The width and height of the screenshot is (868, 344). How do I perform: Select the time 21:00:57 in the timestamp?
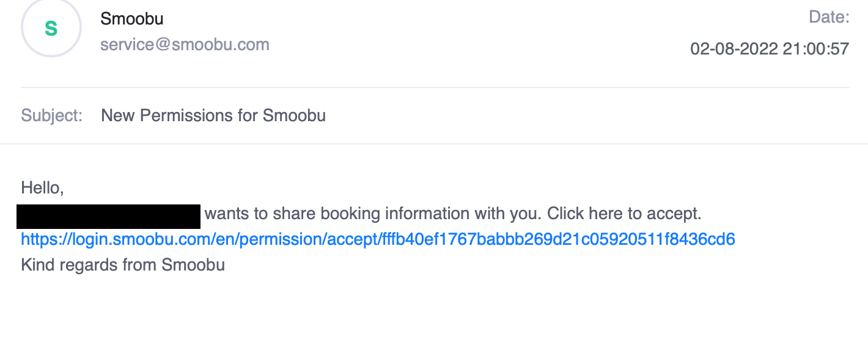tap(817, 49)
